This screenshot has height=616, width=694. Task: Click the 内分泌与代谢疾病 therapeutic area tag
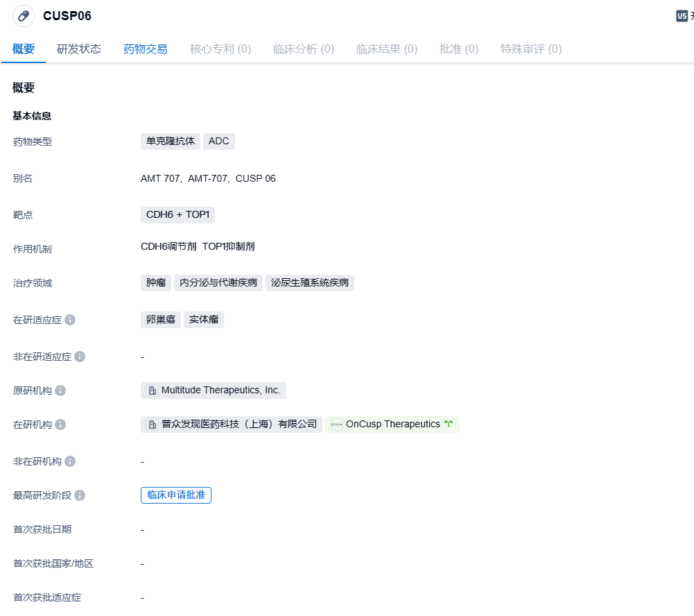coord(218,283)
